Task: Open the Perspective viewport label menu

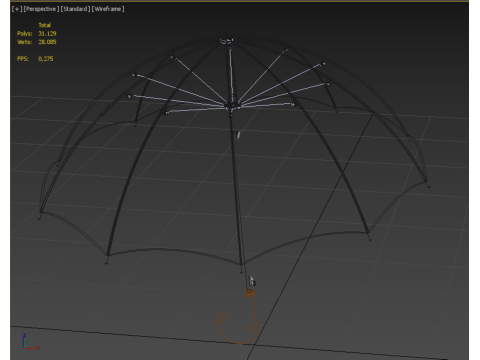Action: coord(41,9)
